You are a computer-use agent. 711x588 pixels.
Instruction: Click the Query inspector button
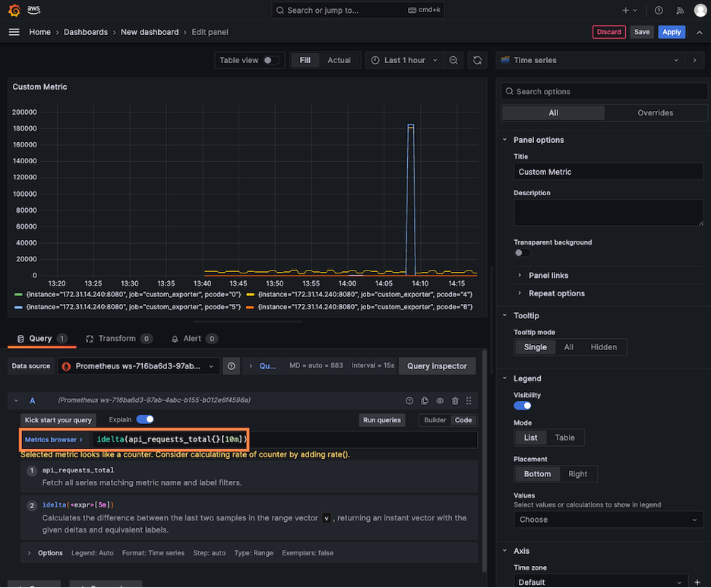[437, 366]
